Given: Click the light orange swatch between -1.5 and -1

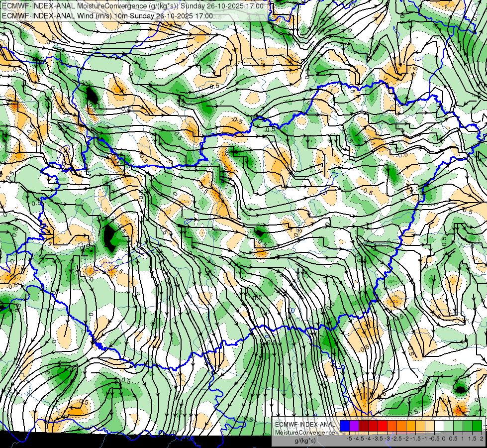Looking at the screenshot, I should [x=420, y=426].
